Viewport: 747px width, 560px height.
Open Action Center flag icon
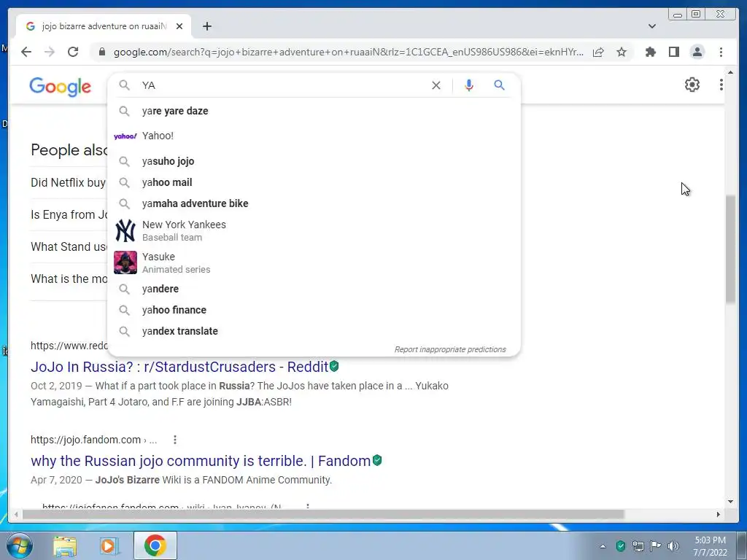point(655,545)
